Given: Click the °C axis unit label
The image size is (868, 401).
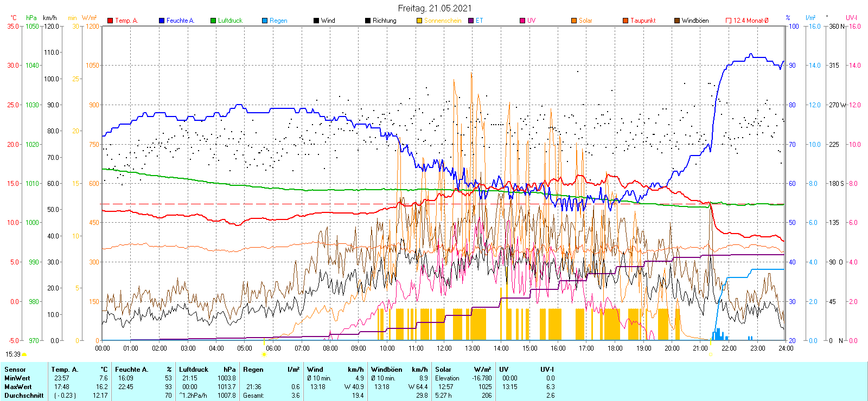Looking at the screenshot, I should 14,18.
